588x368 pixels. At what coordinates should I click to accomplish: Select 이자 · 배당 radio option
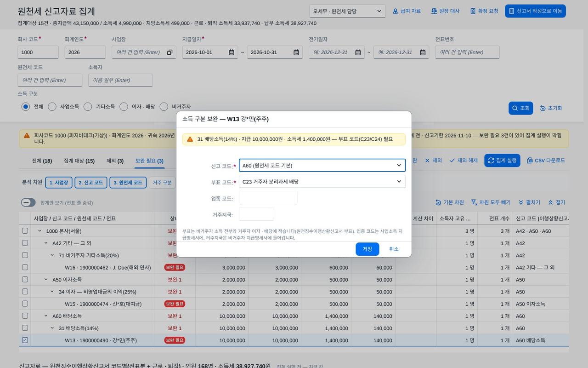pyautogui.click(x=124, y=107)
